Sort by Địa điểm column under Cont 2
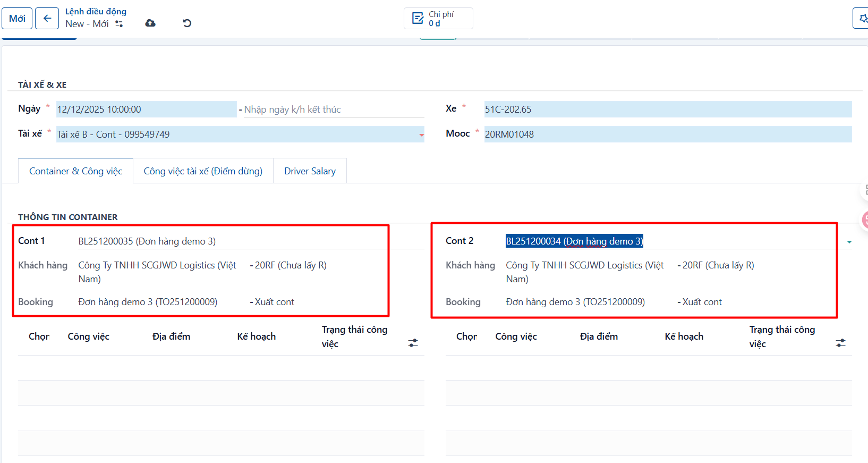868x463 pixels. coord(599,336)
